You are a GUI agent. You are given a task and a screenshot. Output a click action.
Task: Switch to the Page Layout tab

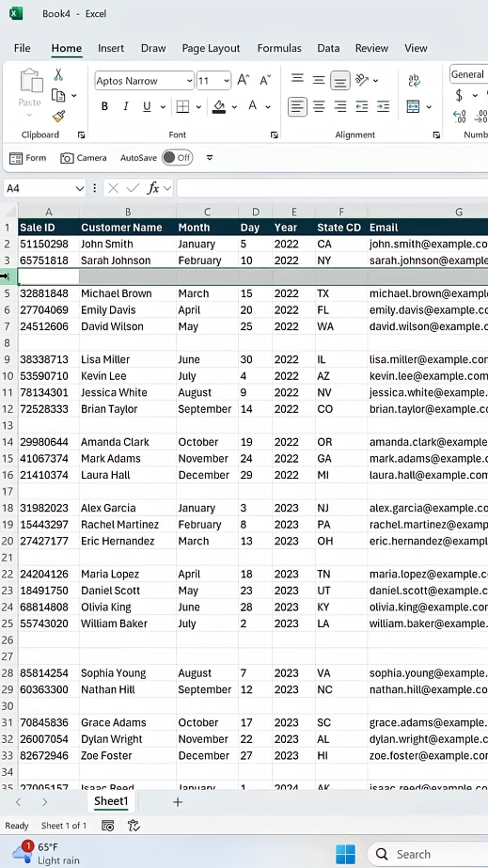tap(211, 48)
